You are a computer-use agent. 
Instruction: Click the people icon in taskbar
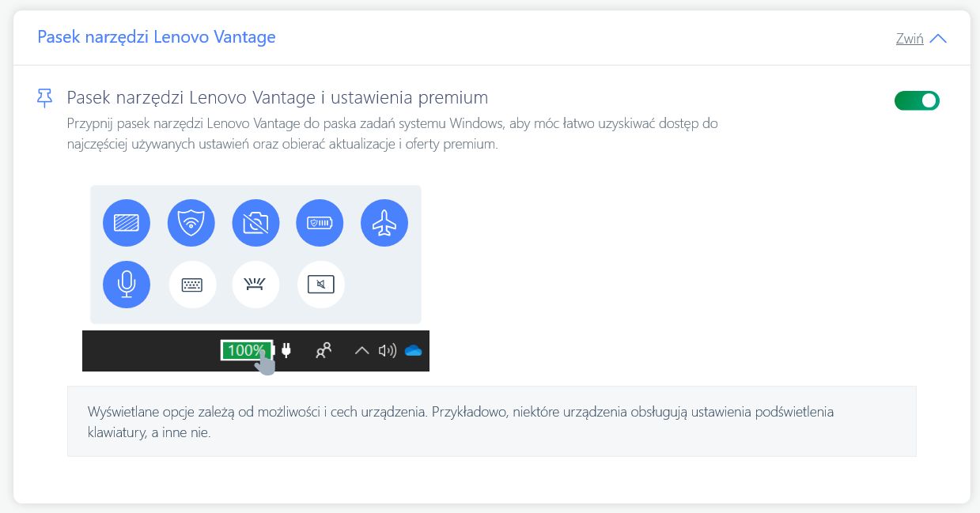click(324, 350)
